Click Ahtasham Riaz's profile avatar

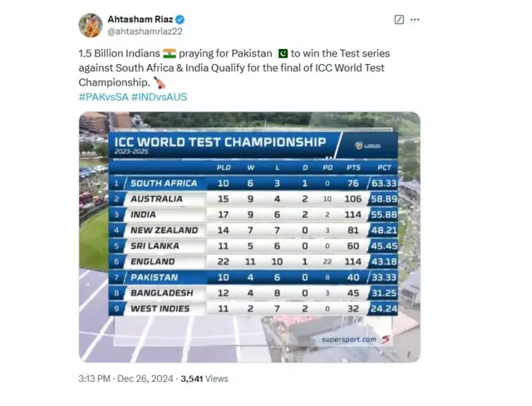pos(91,25)
